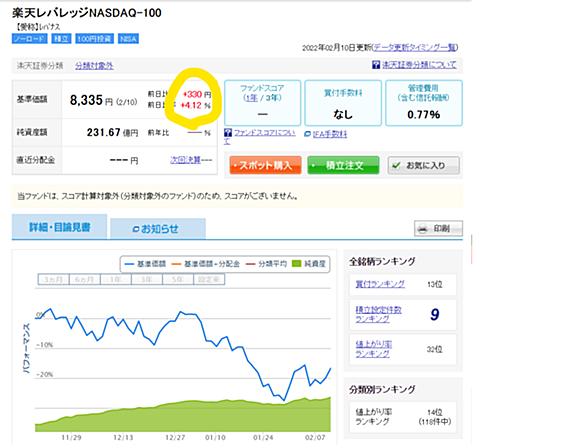Click the 積立 tag badge
This screenshot has height=445, width=586.
pos(61,39)
